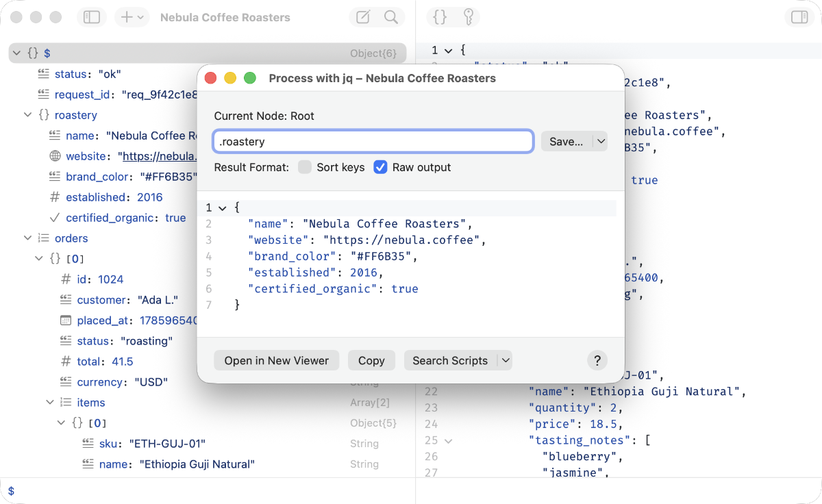The width and height of the screenshot is (822, 504).
Task: Click "certified_organic": true in jq result
Action: [333, 289]
